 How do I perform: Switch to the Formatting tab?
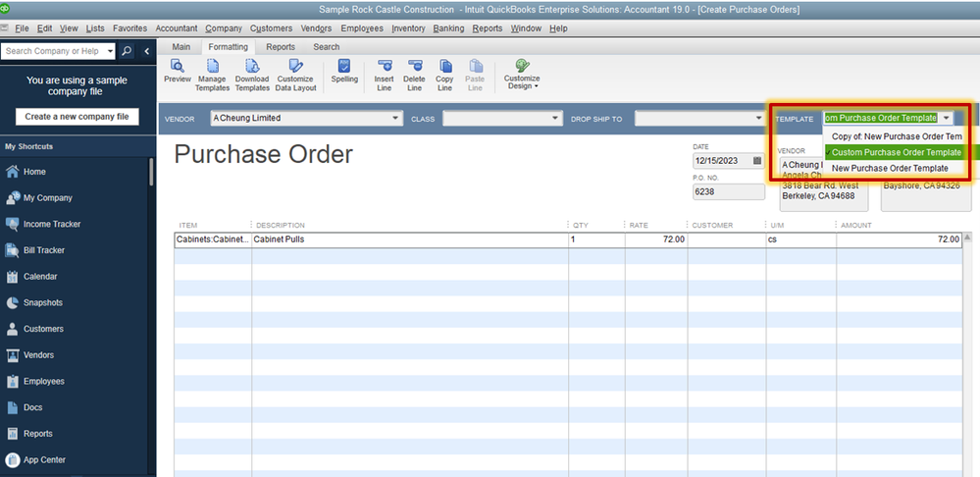pos(229,47)
